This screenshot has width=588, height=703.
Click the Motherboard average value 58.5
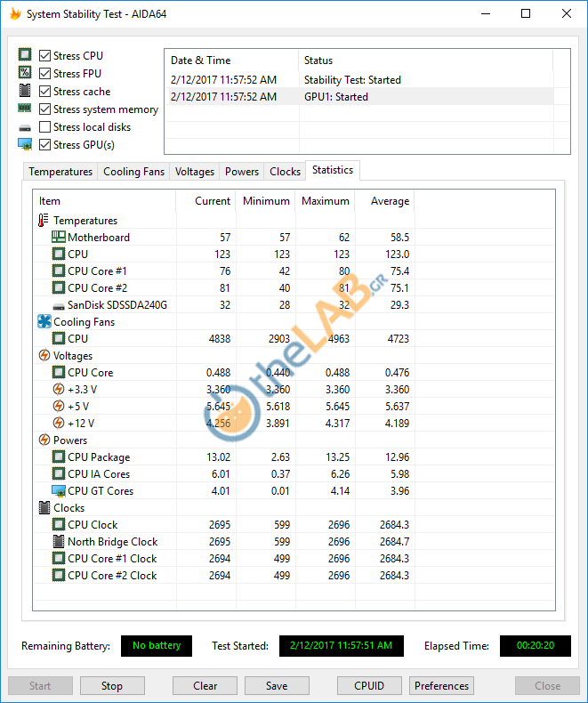399,238
